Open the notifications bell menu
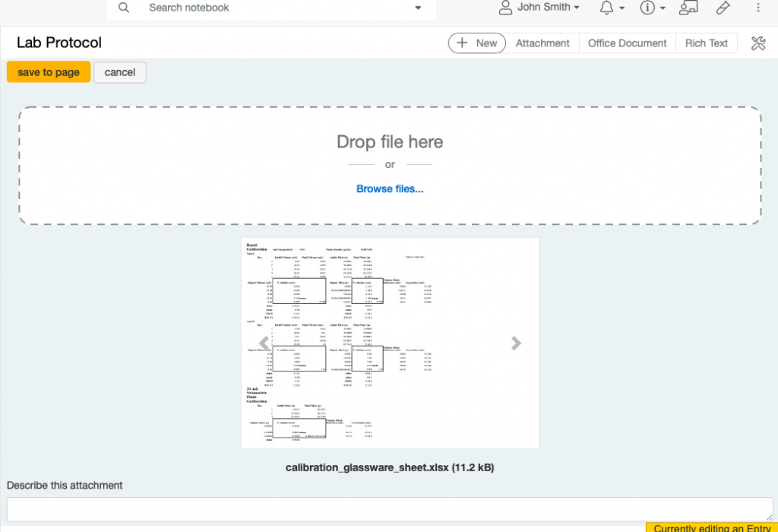The height and width of the screenshot is (532, 778). (x=612, y=8)
